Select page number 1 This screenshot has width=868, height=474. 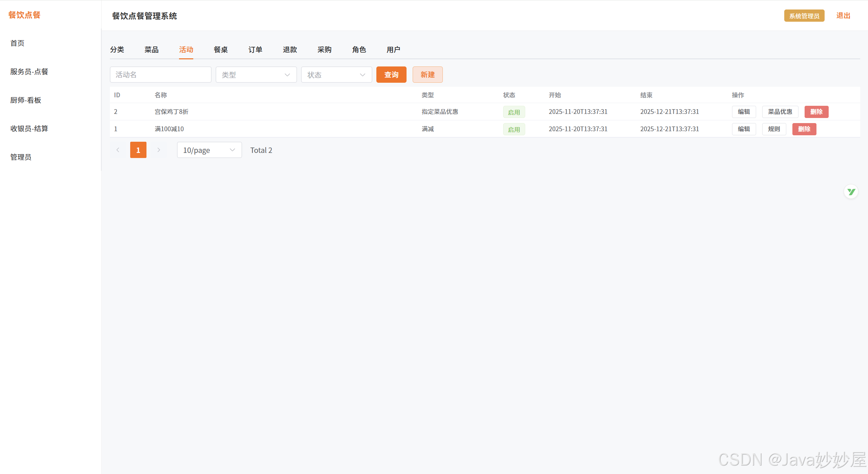tap(138, 150)
